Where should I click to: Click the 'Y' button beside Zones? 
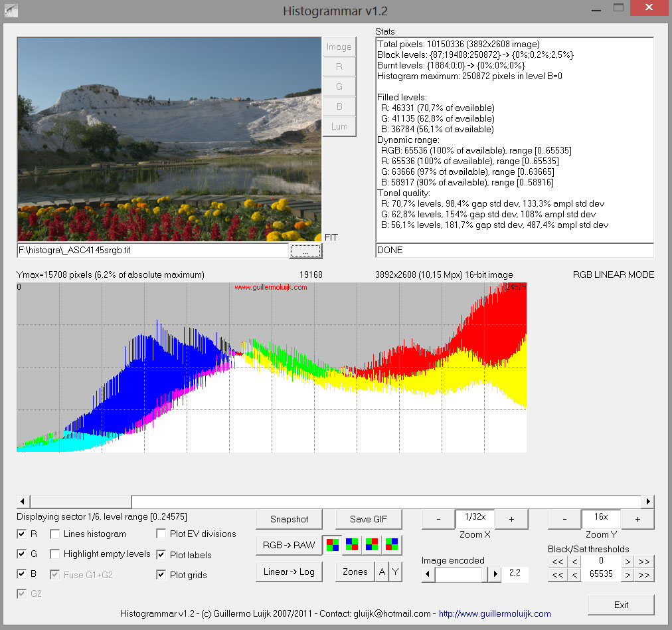coord(395,572)
